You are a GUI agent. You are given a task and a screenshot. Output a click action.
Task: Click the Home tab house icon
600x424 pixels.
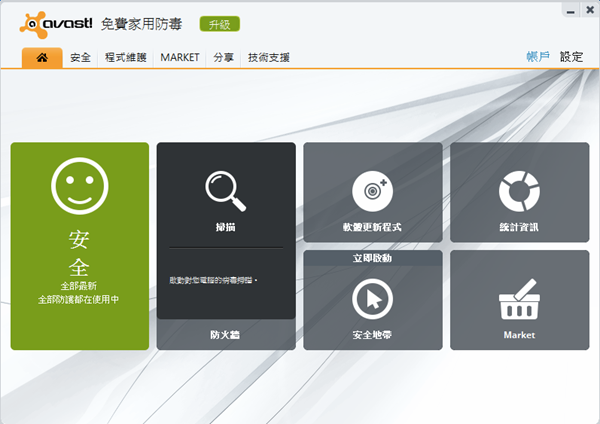click(x=43, y=58)
